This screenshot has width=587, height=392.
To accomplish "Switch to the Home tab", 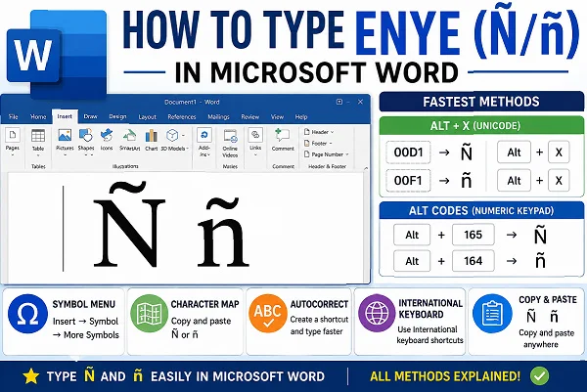I will 38,116.
